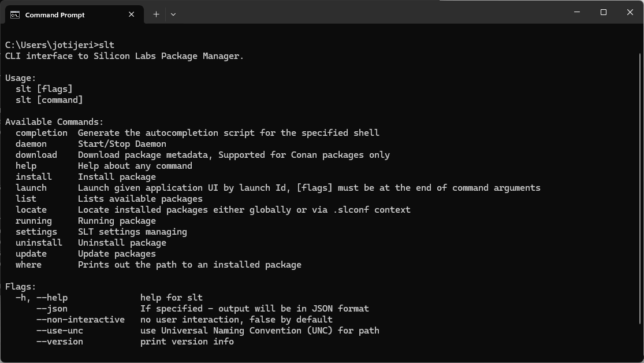Viewport: 644px width, 363px height.
Task: Maximize the terminal window
Action: click(604, 12)
